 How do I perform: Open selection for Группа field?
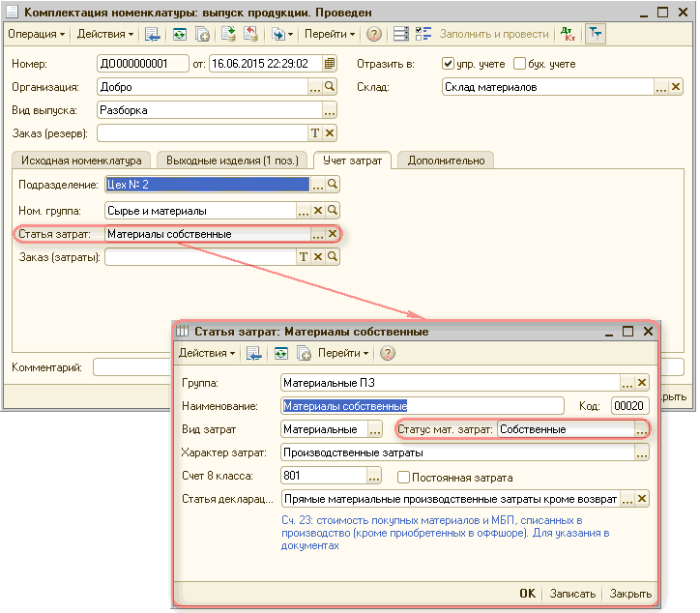(x=627, y=383)
